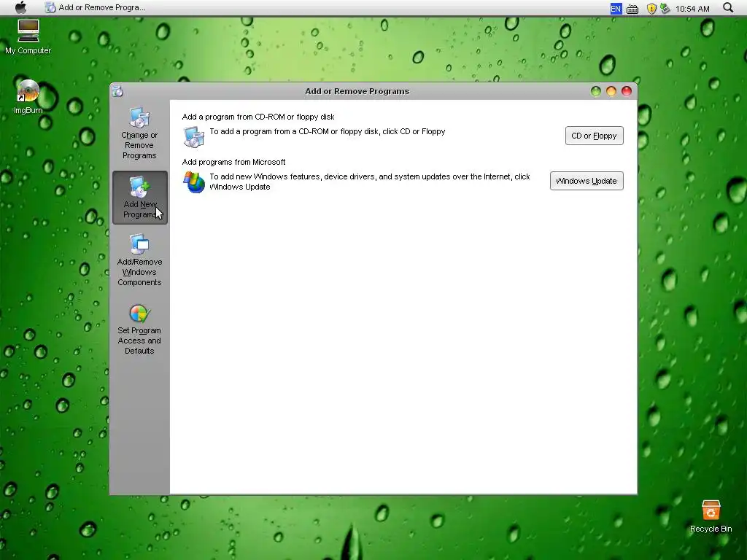Click the CD-ROM program icon beside description

click(194, 136)
